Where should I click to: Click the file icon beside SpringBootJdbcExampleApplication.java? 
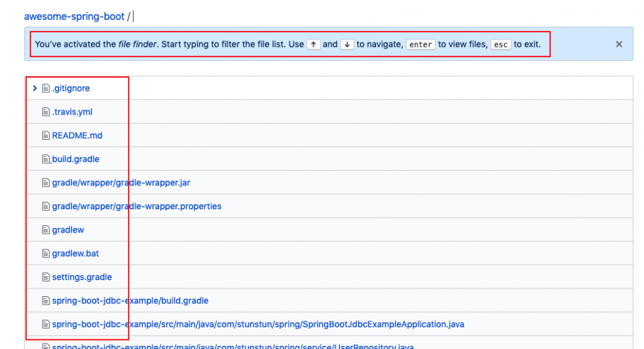(x=46, y=325)
